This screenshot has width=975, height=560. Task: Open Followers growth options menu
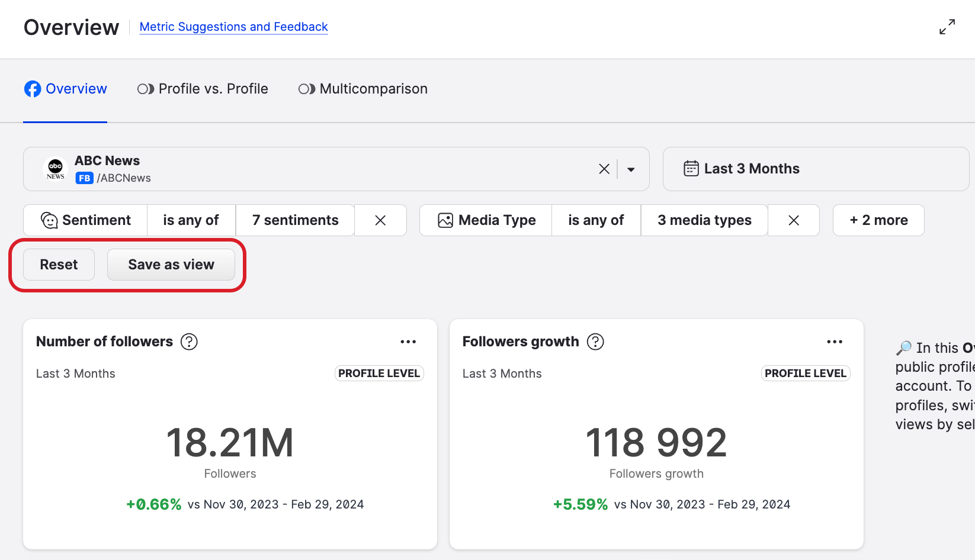click(x=835, y=342)
